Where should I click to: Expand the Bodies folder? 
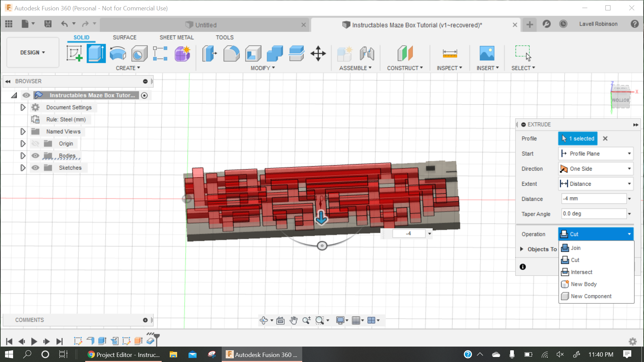point(23,156)
